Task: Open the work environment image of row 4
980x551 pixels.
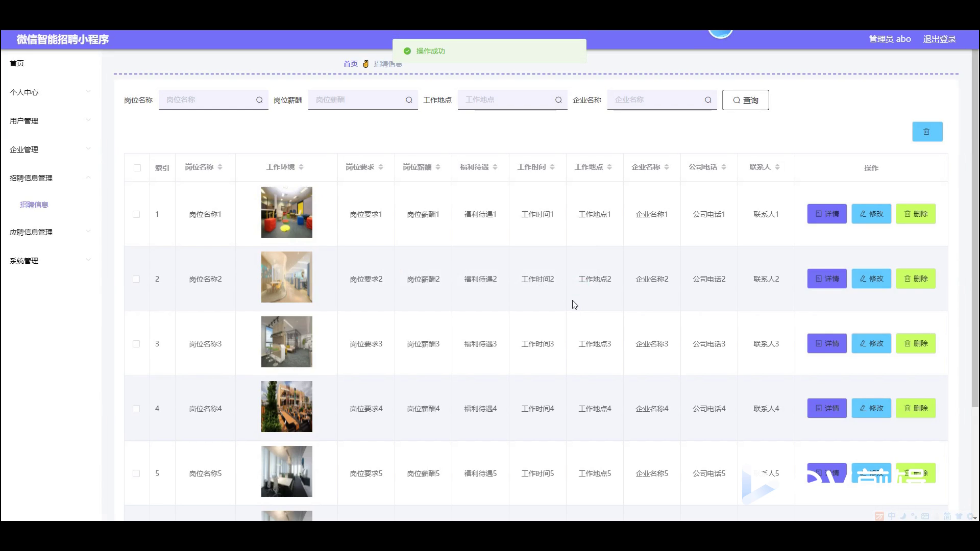Action: coord(287,407)
